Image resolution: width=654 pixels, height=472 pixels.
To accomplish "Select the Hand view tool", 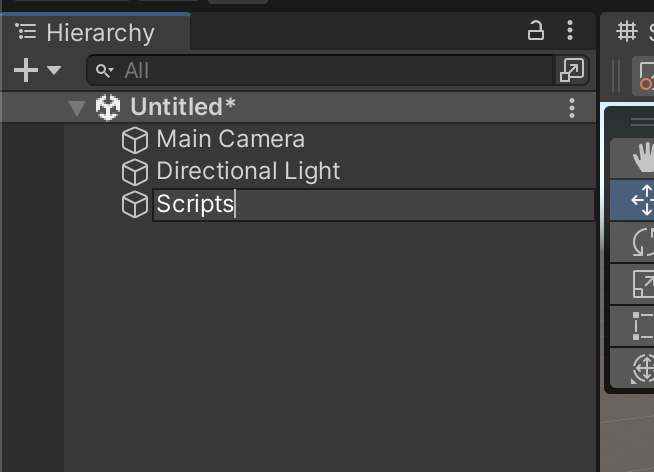I will (x=632, y=158).
